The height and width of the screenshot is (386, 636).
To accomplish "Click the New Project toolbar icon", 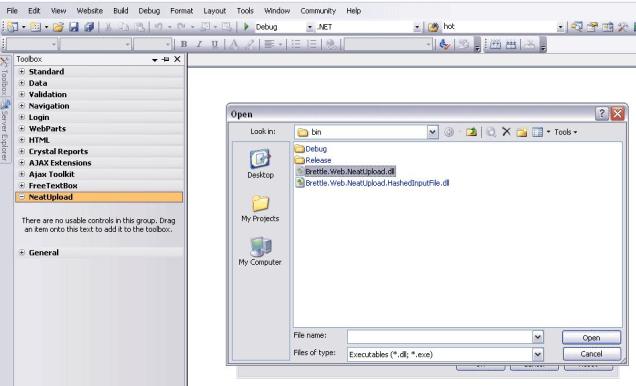I will 13,27.
